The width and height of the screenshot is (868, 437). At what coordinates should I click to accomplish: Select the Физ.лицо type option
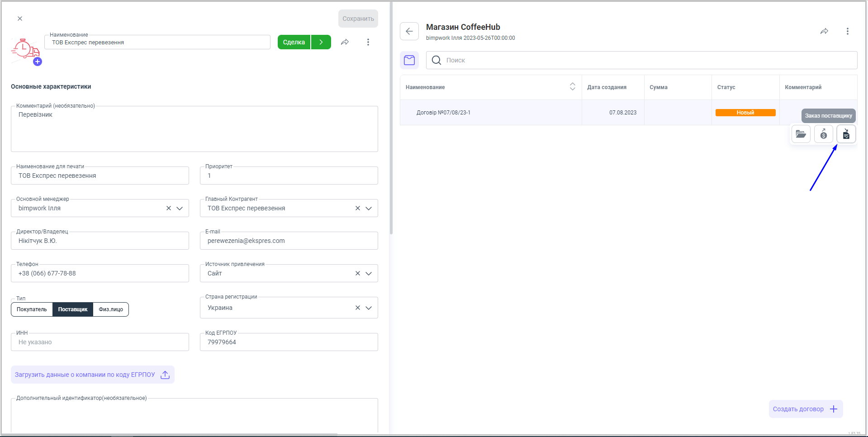pyautogui.click(x=111, y=309)
